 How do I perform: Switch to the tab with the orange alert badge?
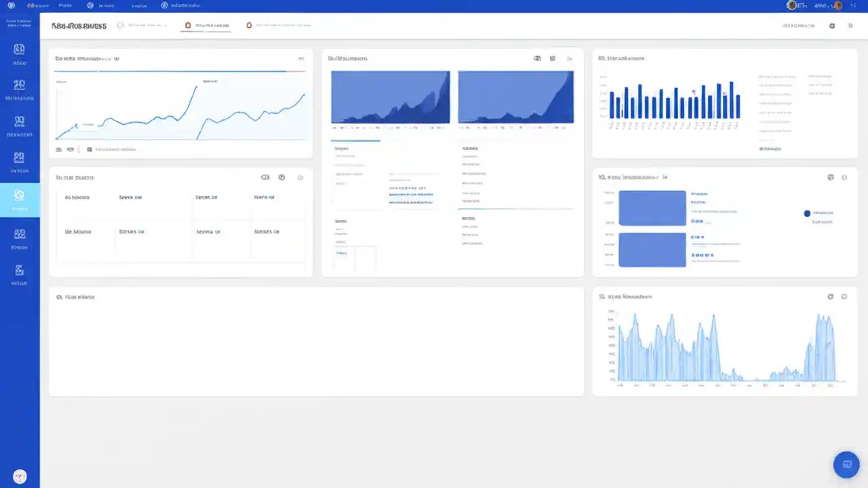tap(250, 25)
